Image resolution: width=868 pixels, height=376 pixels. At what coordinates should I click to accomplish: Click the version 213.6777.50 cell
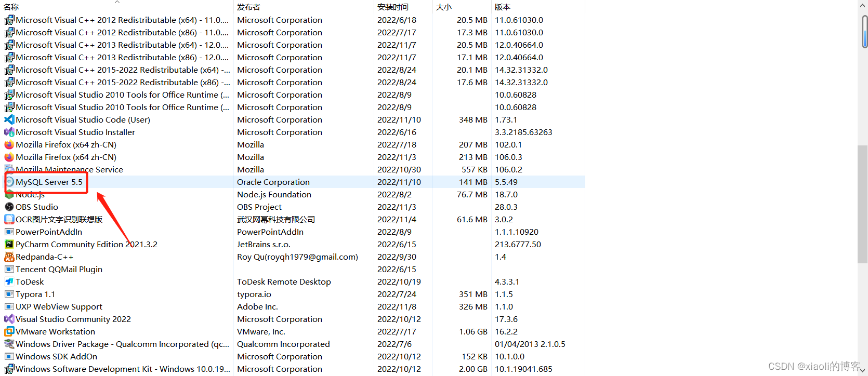coord(518,245)
